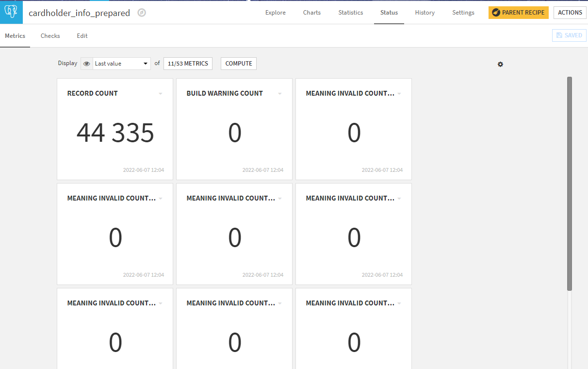588x369 pixels.
Task: Switch to the Checks subtab
Action: [x=50, y=35]
